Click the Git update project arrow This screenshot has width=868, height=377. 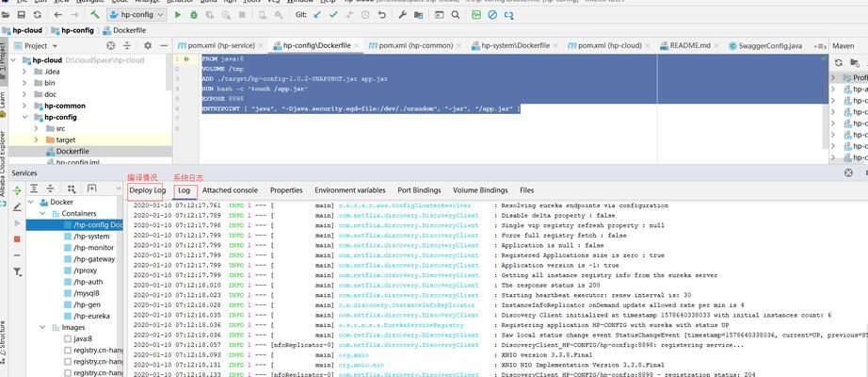317,15
